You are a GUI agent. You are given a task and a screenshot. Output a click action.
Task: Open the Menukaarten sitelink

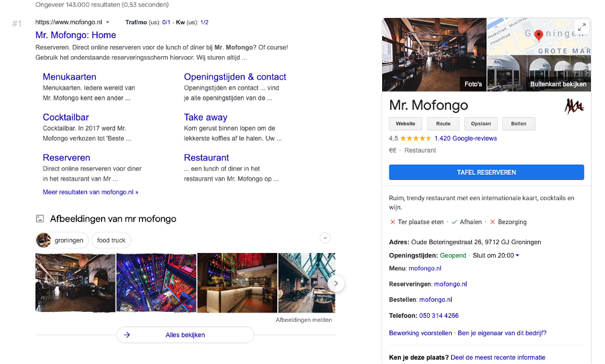pyautogui.click(x=70, y=77)
